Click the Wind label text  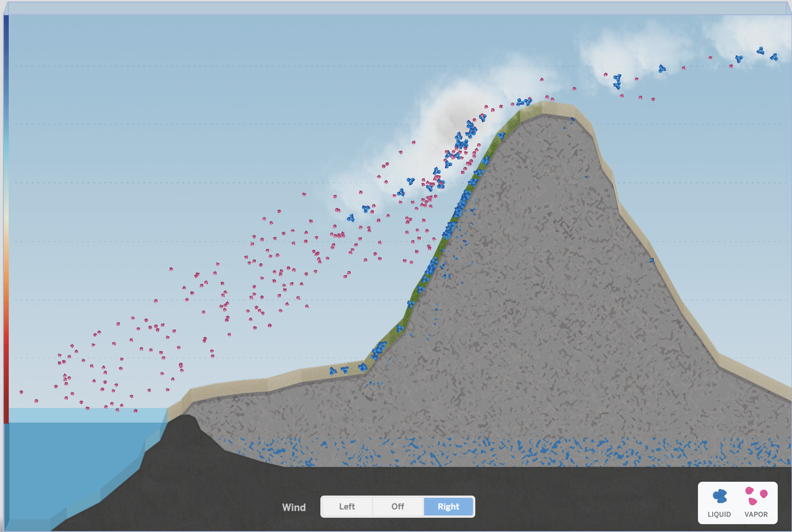point(294,508)
